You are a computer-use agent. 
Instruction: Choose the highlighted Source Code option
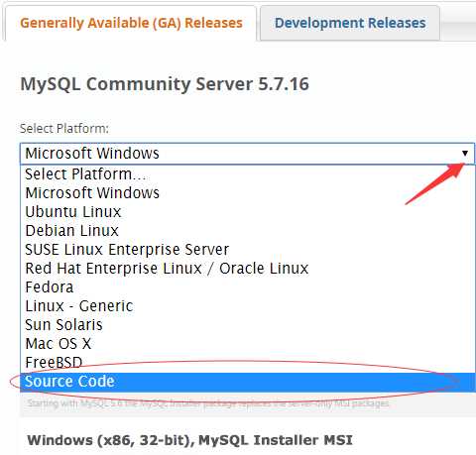click(247, 382)
